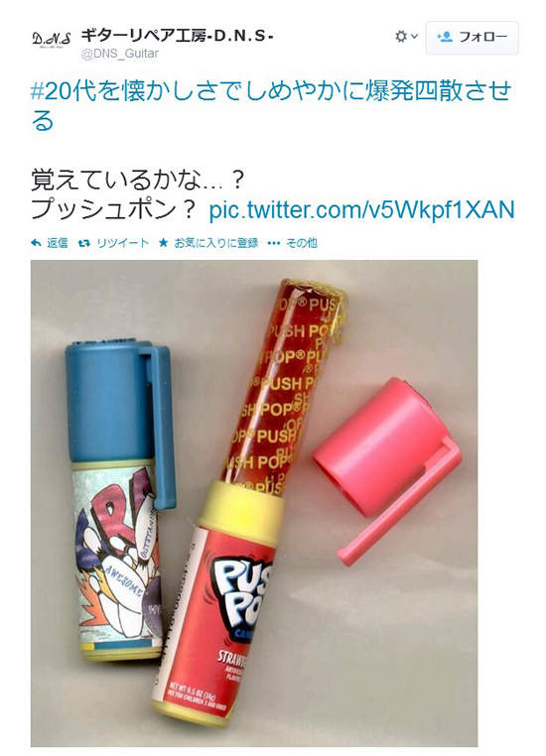Retweet using the リツイート label
Image resolution: width=546 pixels, height=756 pixels.
click(122, 243)
